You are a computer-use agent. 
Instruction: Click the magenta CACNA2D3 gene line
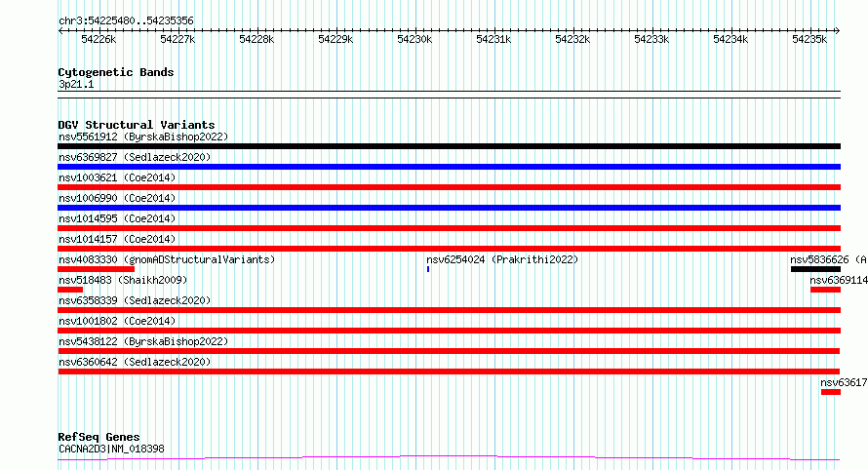[x=449, y=457]
